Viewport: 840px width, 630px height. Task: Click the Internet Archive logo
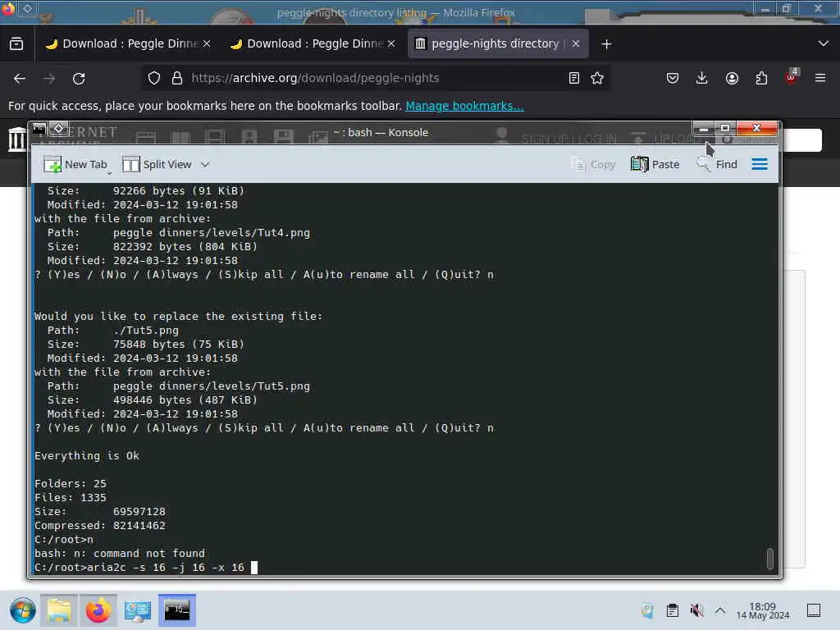17,139
